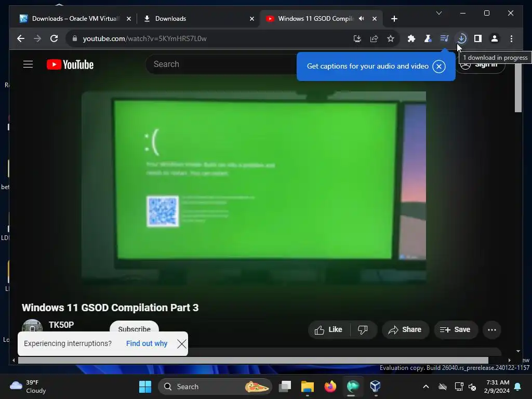Open clock showing 7:31 AM

point(497,387)
